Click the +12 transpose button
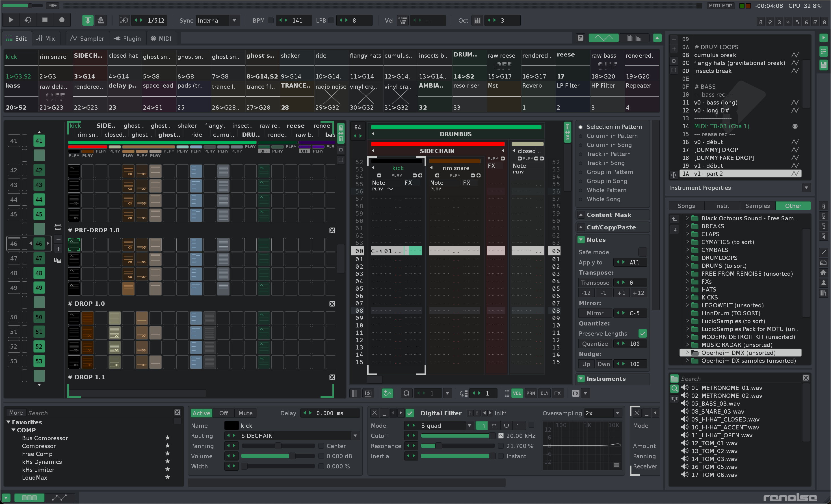Image resolution: width=831 pixels, height=504 pixels. [638, 293]
